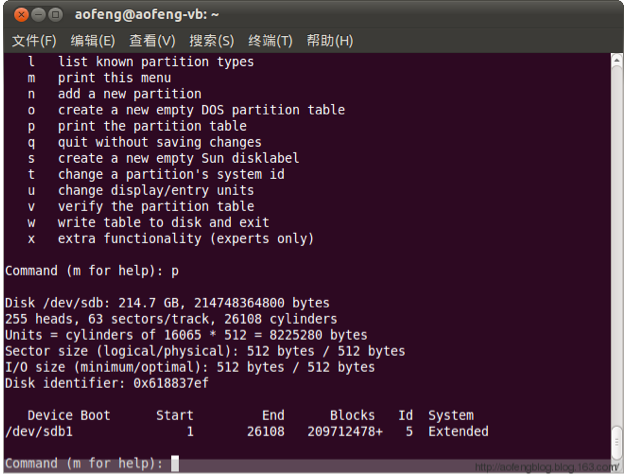
Task: Click the '255 heads, 63 sectors/track' line
Action: 171,319
